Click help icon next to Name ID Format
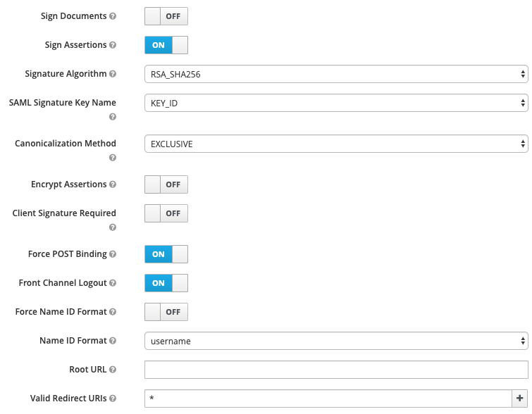The width and height of the screenshot is (532, 414). [113, 341]
